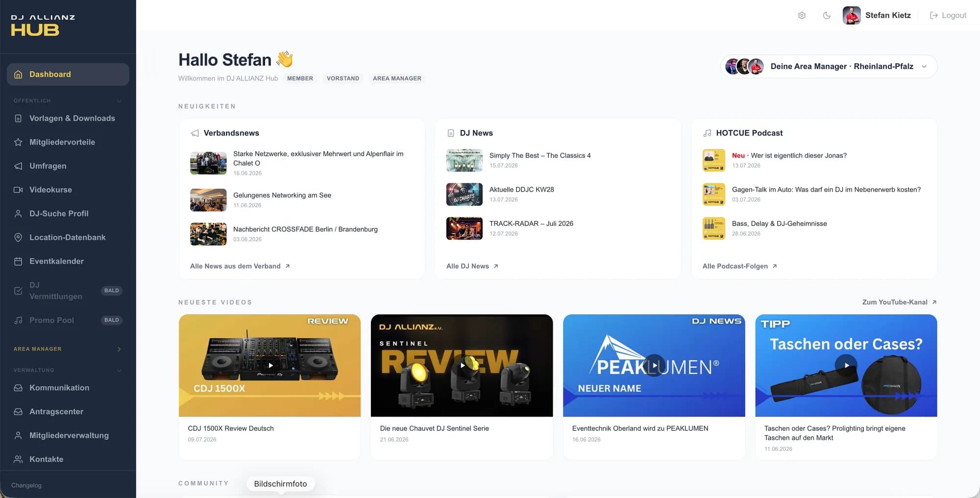Click the Kommunikation envelope icon
980x498 pixels.
tap(18, 388)
